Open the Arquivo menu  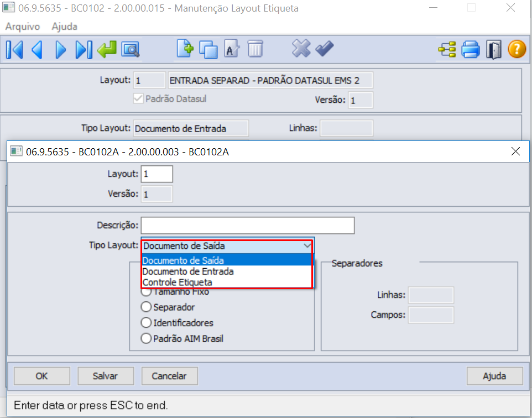click(23, 27)
